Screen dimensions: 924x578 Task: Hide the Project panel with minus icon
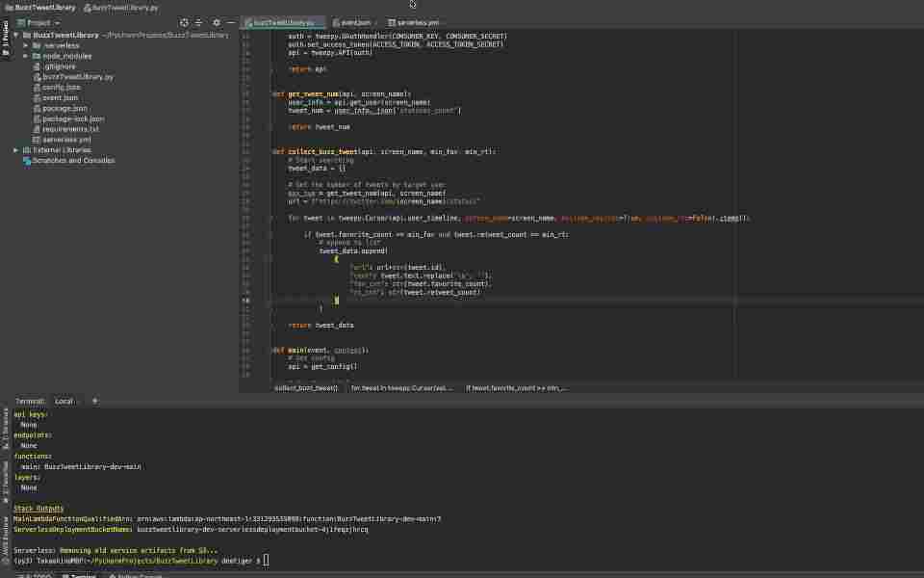point(230,22)
